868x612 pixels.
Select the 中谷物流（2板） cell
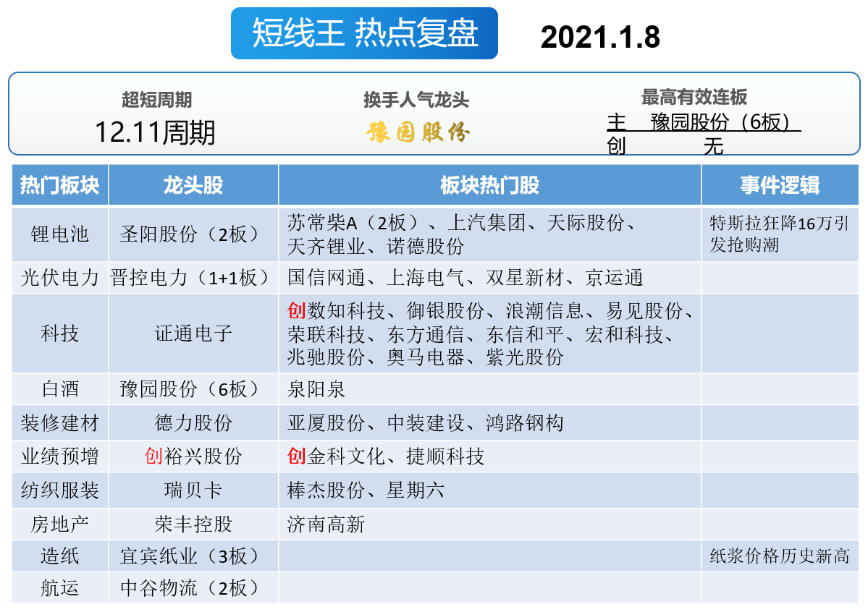click(193, 587)
